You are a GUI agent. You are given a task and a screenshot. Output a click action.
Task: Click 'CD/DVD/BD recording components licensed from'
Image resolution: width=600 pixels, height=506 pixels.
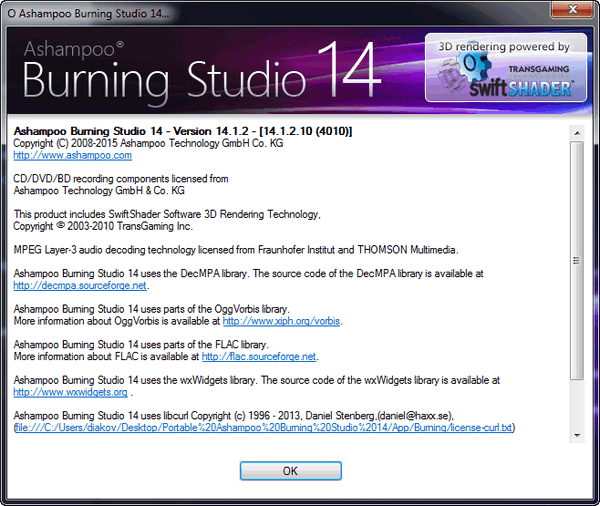[121, 179]
